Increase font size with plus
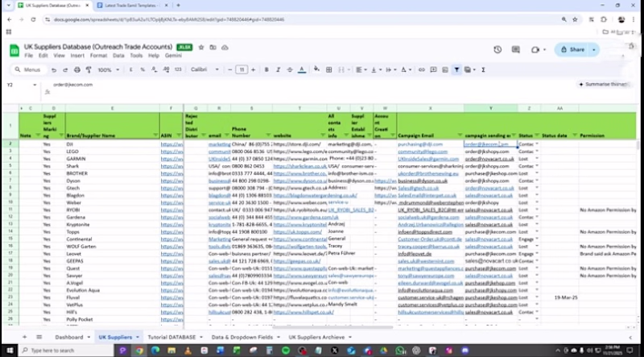 pos(253,70)
